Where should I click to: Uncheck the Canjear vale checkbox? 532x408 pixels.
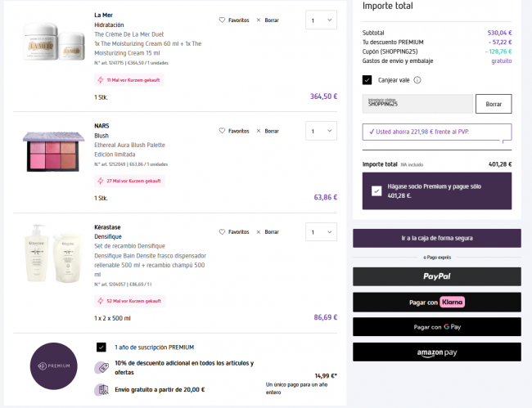(367, 80)
